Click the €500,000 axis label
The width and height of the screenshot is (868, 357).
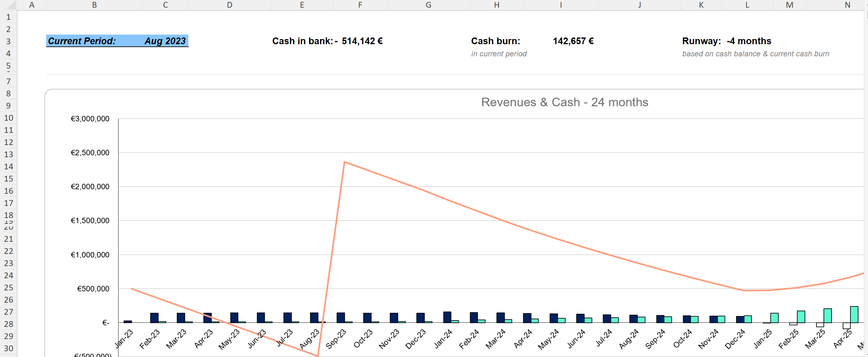point(93,288)
